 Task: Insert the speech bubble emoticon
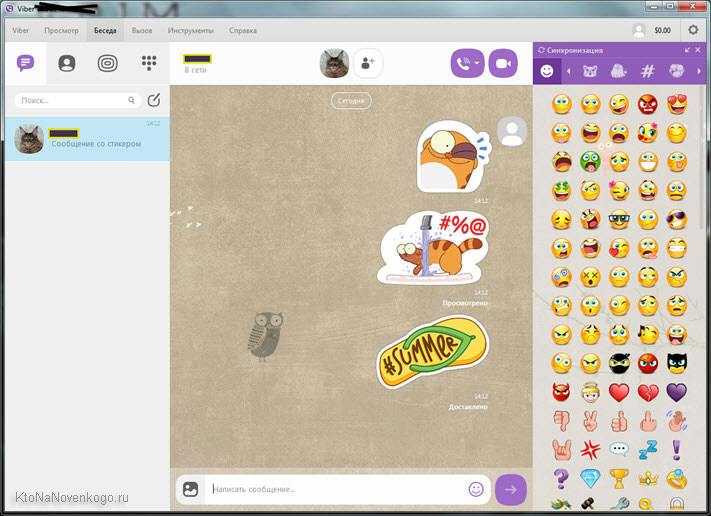619,450
